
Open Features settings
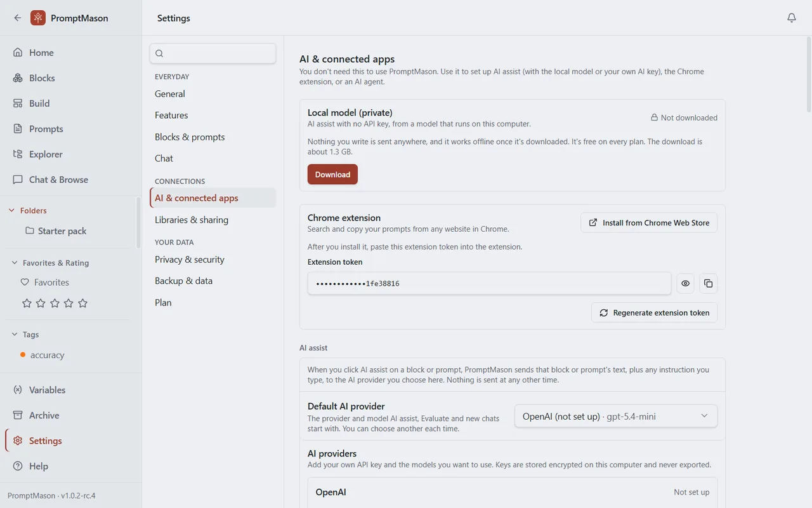pyautogui.click(x=213, y=116)
